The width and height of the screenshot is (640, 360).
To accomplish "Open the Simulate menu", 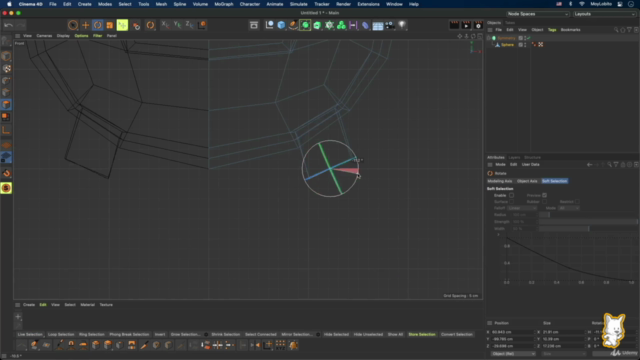I will (298, 4).
